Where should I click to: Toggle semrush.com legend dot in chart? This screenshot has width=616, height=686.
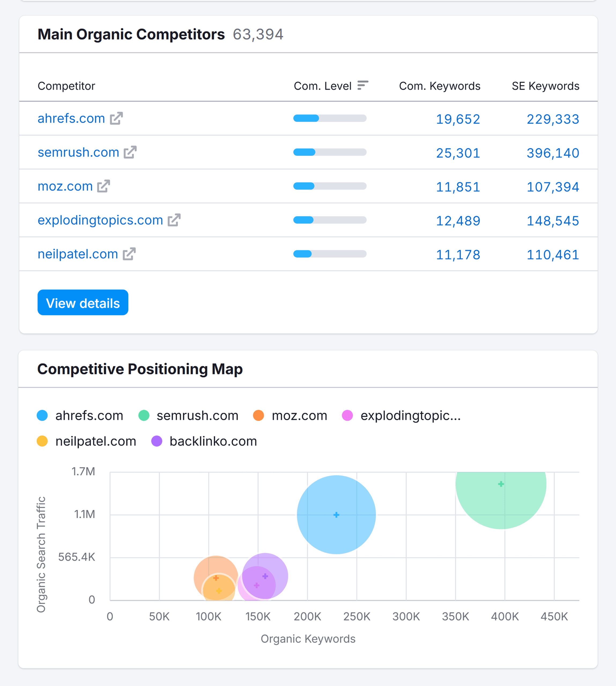(144, 415)
